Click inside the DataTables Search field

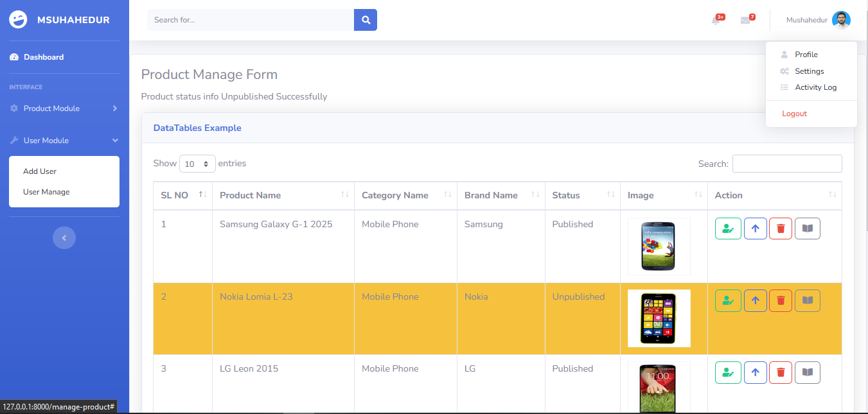[787, 164]
